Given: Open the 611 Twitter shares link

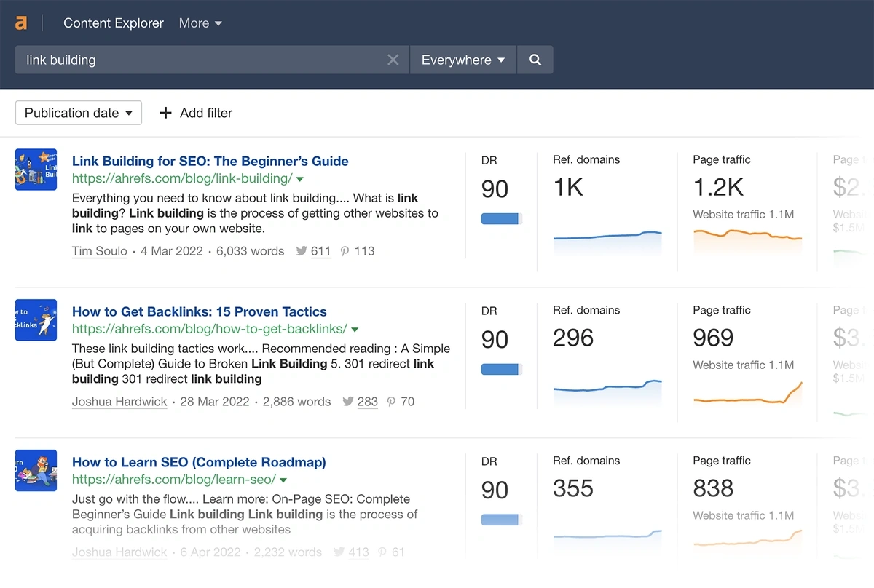Looking at the screenshot, I should (321, 251).
